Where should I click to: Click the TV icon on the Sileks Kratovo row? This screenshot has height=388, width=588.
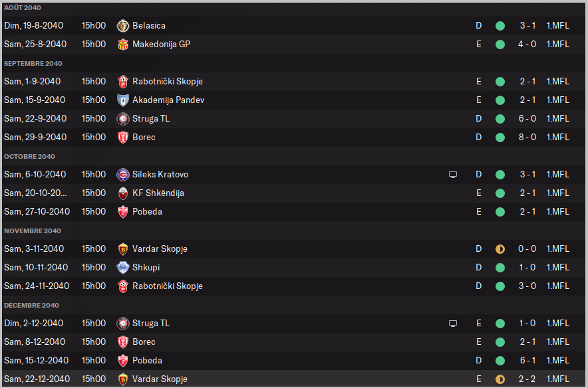453,175
